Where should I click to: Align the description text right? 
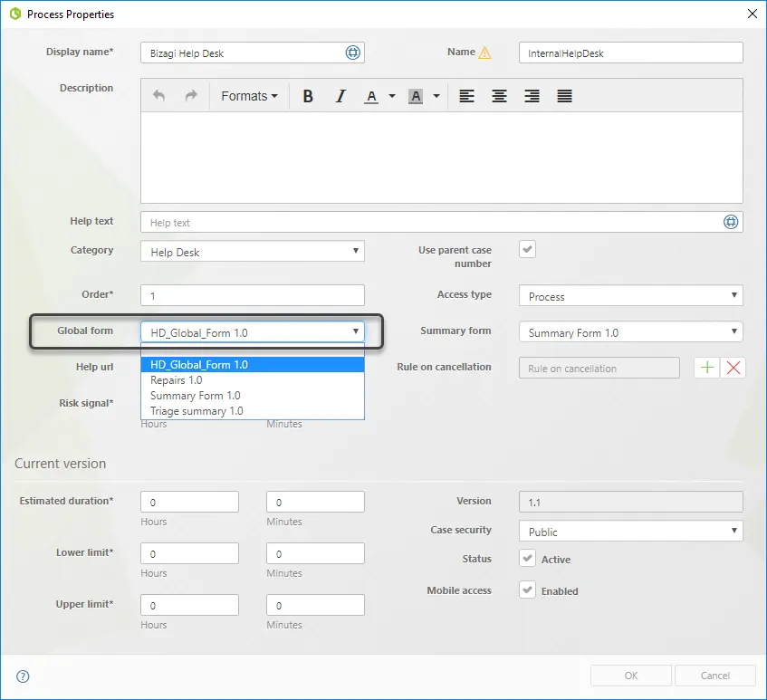pos(532,96)
